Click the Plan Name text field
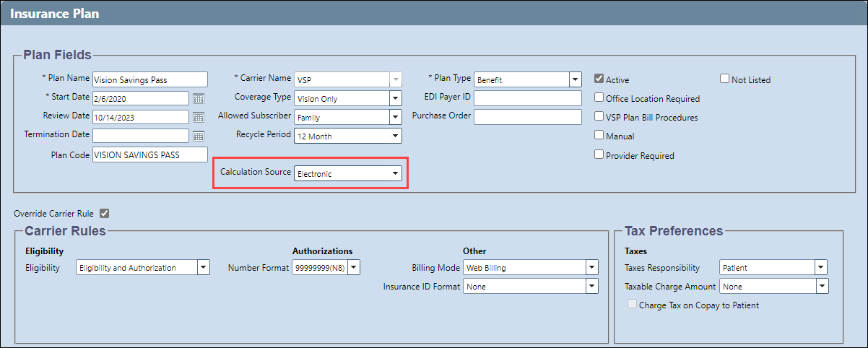The image size is (868, 348). 150,79
